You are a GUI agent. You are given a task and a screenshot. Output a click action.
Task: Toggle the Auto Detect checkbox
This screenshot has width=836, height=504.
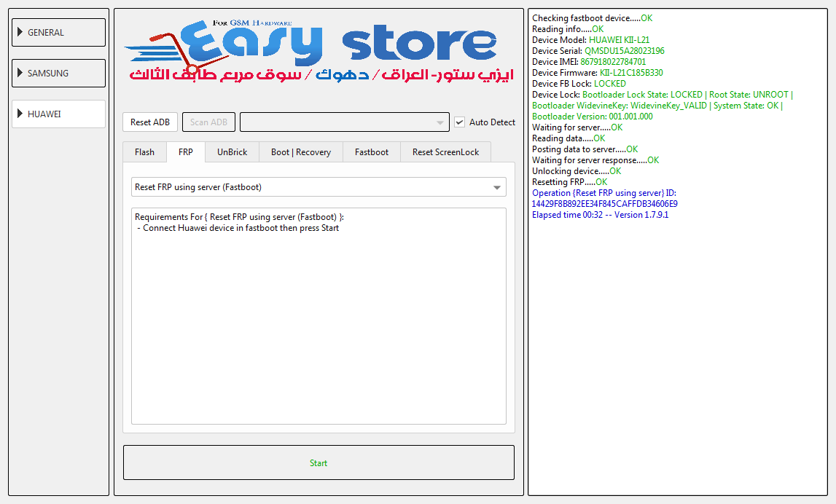pos(460,122)
